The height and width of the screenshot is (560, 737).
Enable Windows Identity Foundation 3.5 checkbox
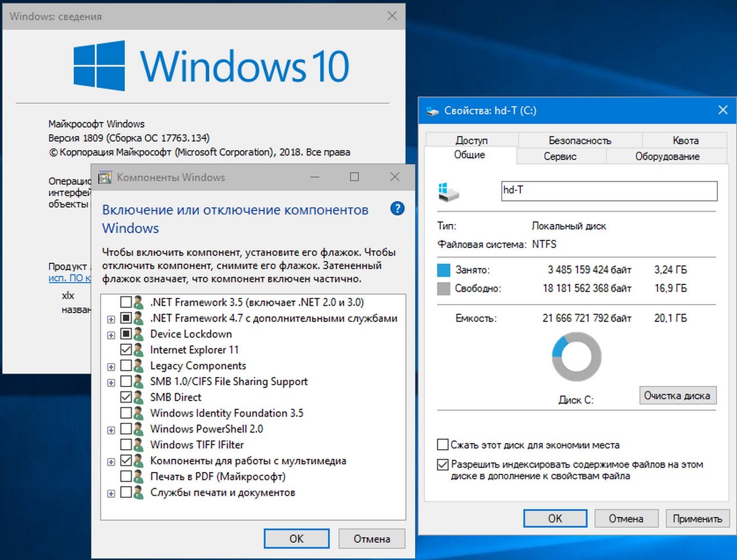pos(126,413)
